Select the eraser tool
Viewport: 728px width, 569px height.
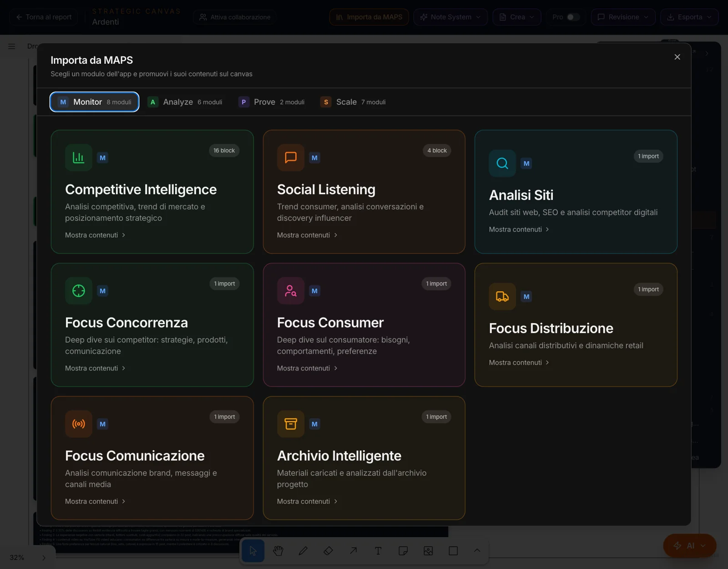click(x=328, y=551)
